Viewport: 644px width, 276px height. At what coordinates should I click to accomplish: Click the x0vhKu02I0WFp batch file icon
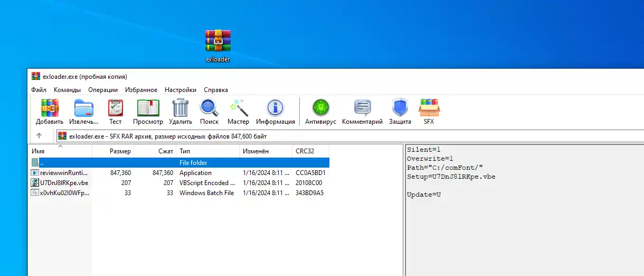coord(35,193)
